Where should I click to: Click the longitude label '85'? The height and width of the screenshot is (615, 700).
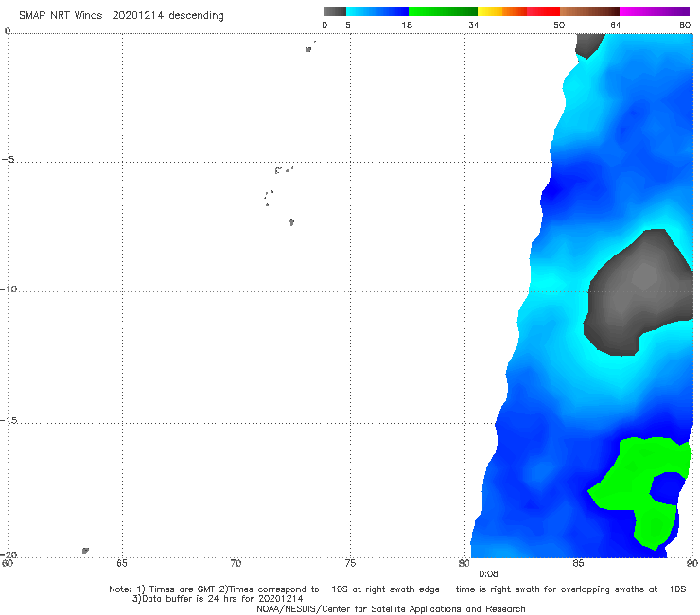tap(578, 563)
